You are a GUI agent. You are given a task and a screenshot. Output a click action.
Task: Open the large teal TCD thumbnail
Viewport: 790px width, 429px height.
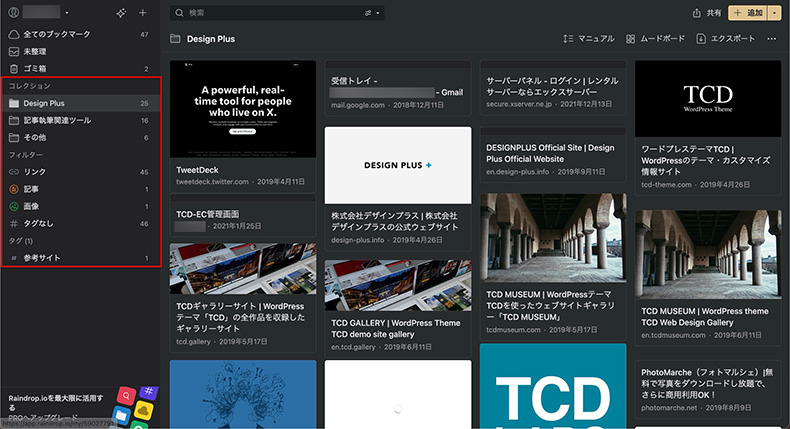pos(553,386)
